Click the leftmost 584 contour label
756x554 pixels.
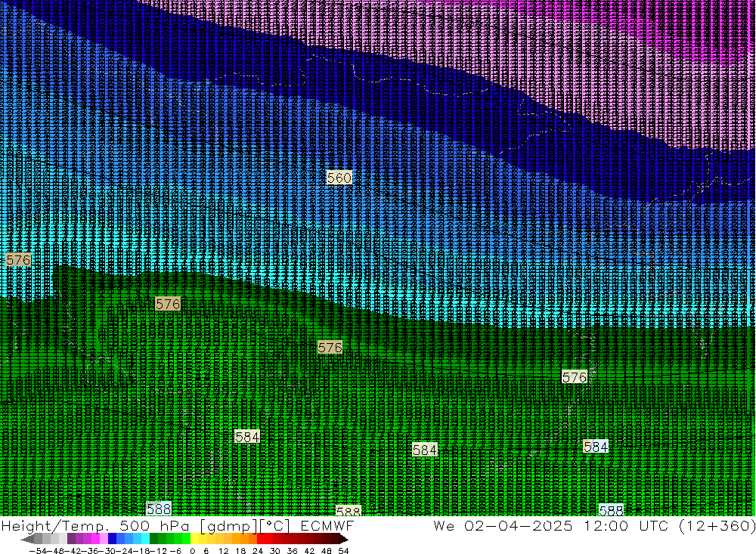pyautogui.click(x=247, y=437)
